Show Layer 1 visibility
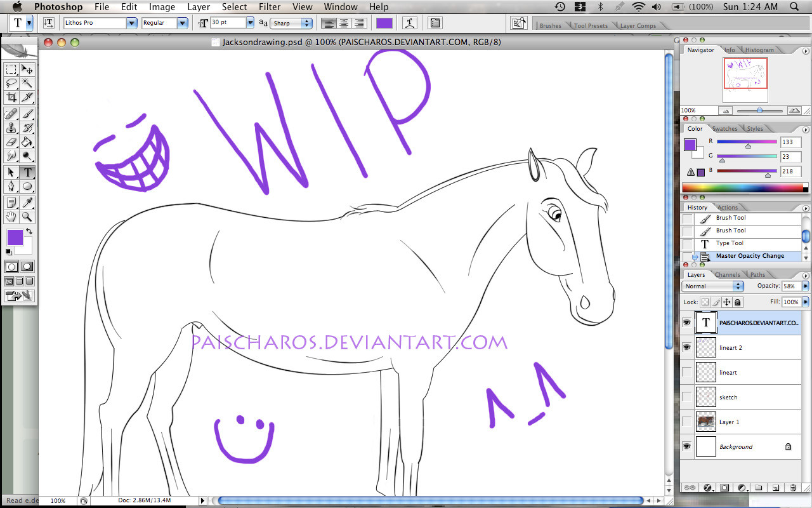Screen dimensions: 812x508 (x=686, y=422)
